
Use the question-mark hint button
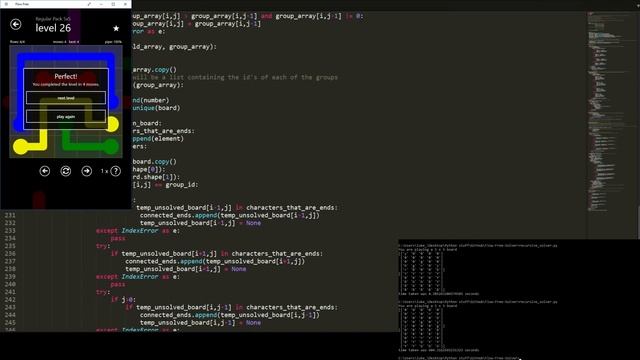click(x=116, y=171)
